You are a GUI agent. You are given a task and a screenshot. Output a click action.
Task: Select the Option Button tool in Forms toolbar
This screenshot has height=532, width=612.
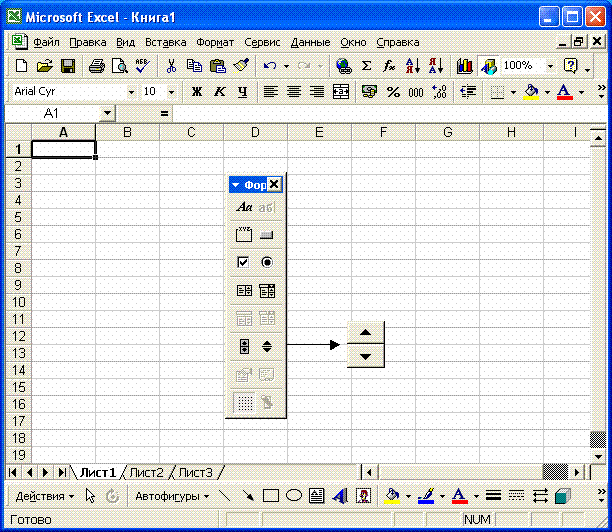tap(267, 262)
